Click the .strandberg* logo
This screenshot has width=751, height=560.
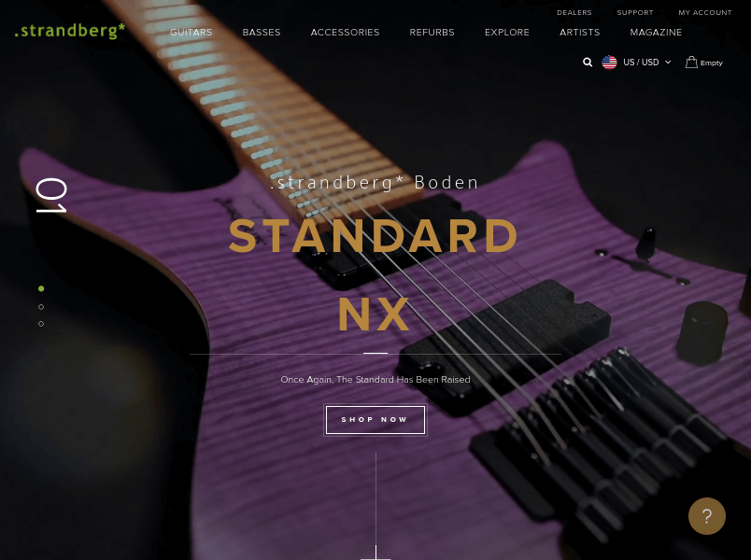coord(70,31)
